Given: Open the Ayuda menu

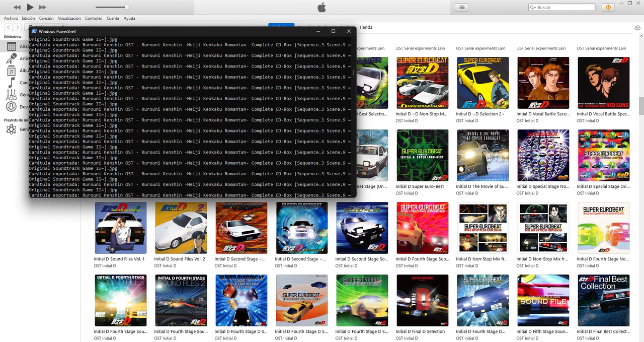Looking at the screenshot, I should click(129, 18).
